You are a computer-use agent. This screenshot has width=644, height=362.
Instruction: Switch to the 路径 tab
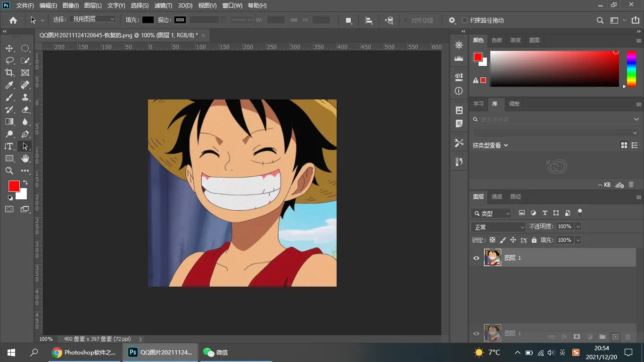[516, 197]
